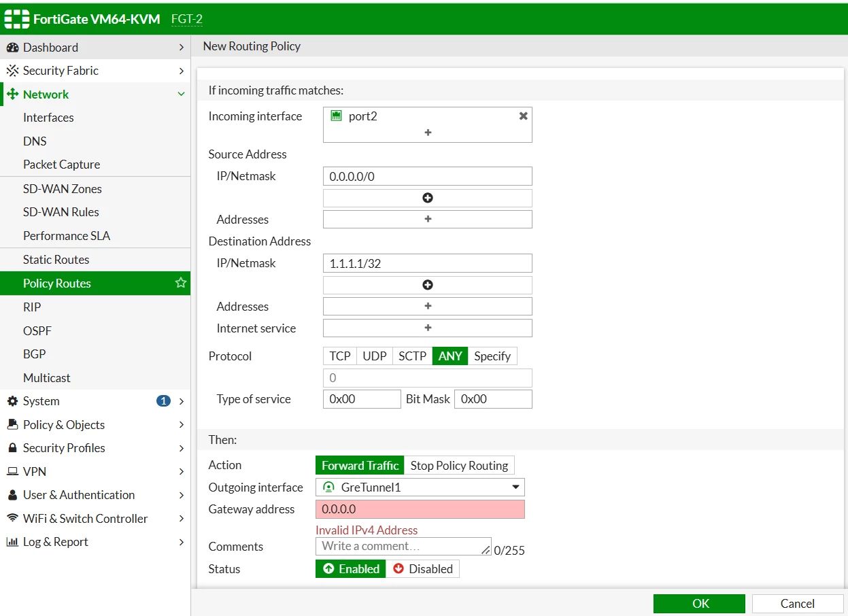The width and height of the screenshot is (848, 616).
Task: Click destination IP/Netmask field 1.1.1.1/32
Action: (428, 263)
